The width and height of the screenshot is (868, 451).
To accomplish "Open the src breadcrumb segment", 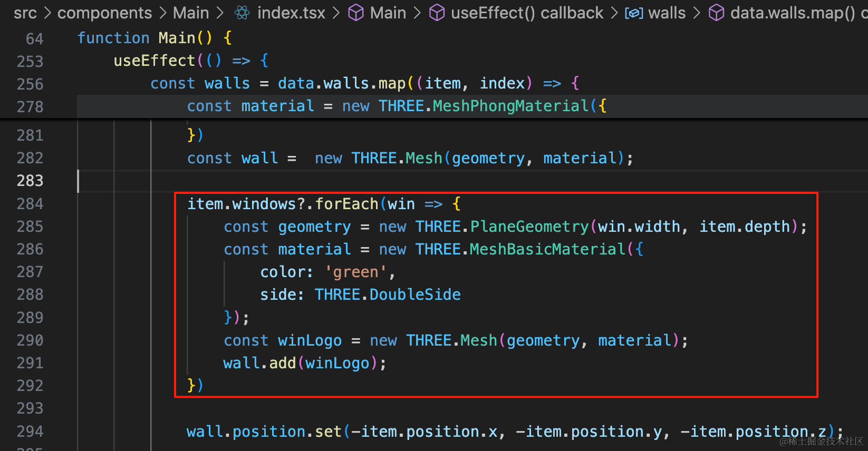I will point(25,13).
